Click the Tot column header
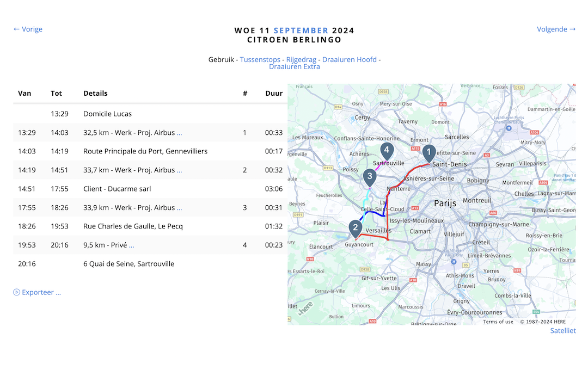Image resolution: width=588 pixels, height=370 pixels. click(x=56, y=94)
